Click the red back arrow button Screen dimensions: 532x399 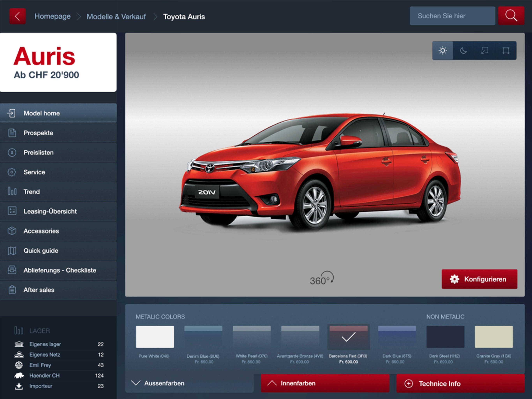pos(17,16)
